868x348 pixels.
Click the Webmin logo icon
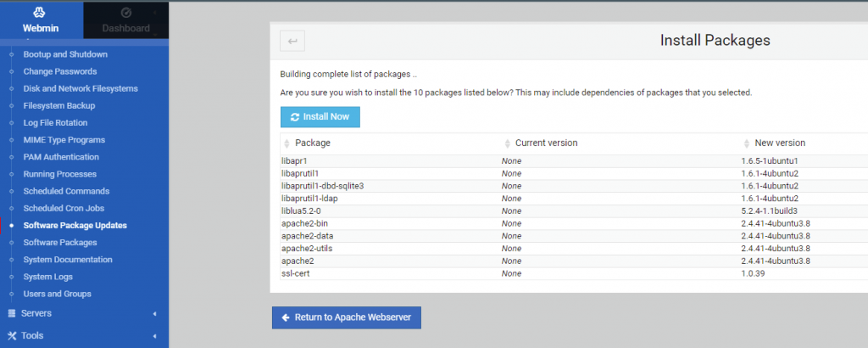[41, 13]
